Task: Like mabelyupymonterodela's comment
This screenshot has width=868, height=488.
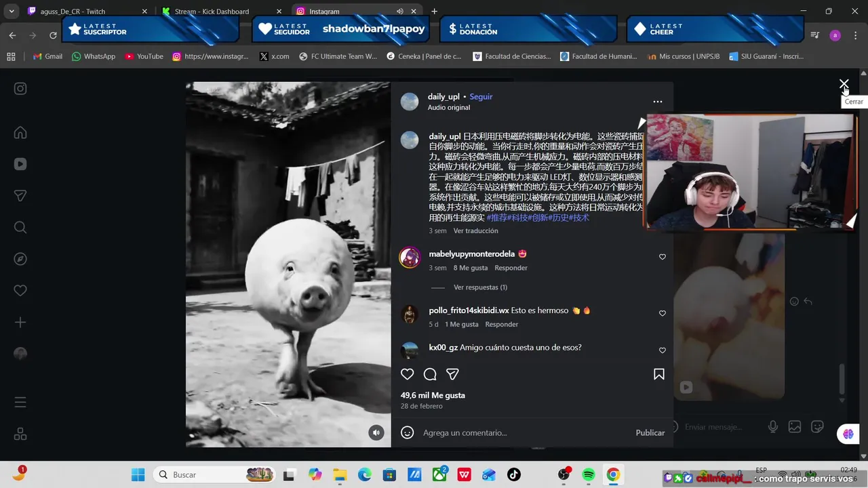Action: click(663, 257)
